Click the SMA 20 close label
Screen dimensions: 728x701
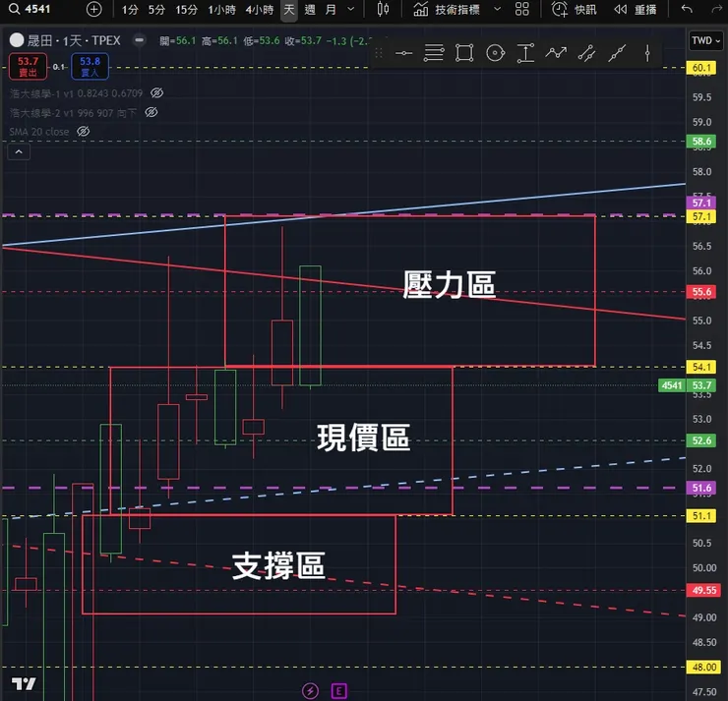pyautogui.click(x=39, y=132)
